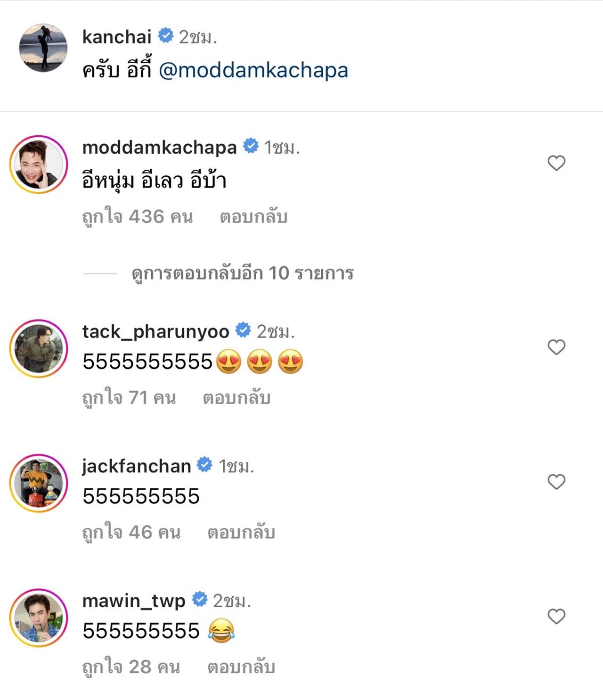Like moddamkachapa's comment with the heart

point(556,163)
